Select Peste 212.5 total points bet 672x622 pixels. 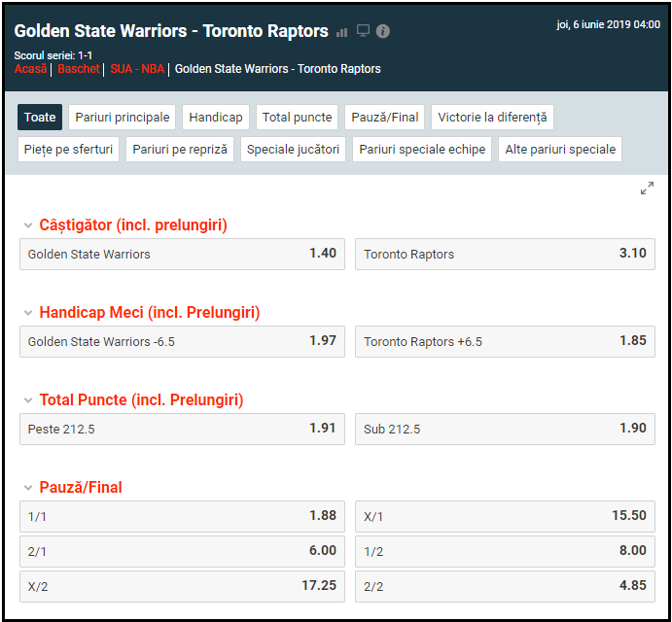[x=182, y=429]
